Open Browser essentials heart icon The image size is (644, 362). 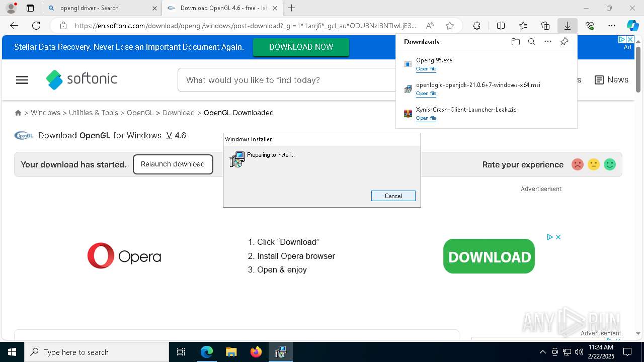click(x=590, y=26)
